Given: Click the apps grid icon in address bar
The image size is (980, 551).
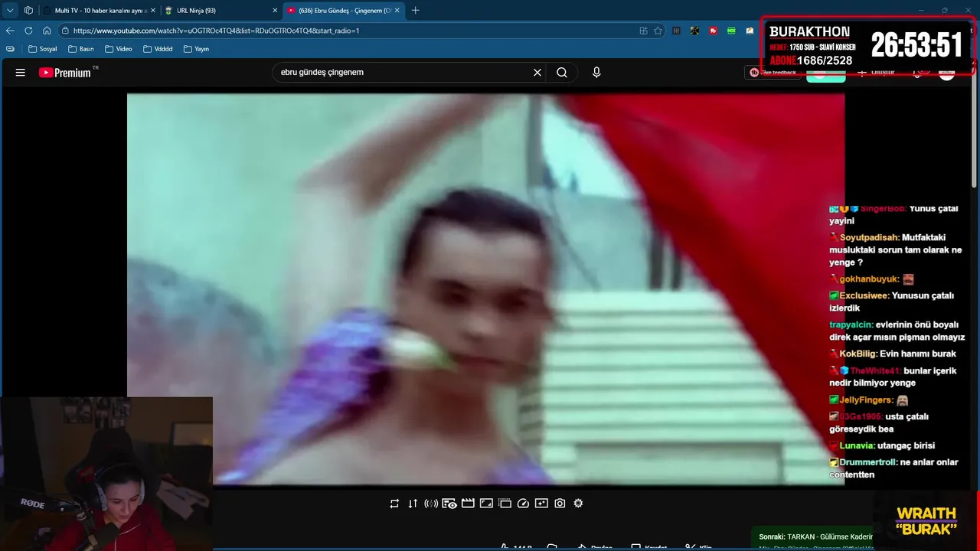Looking at the screenshot, I should (x=643, y=31).
